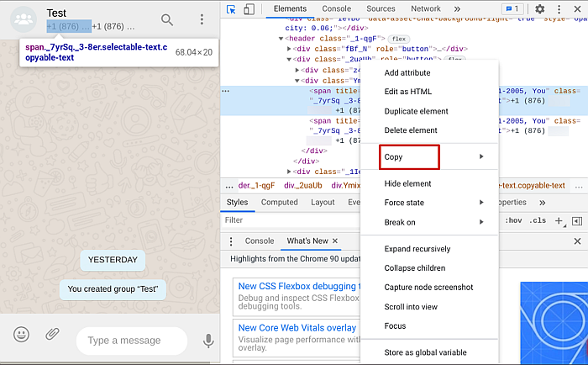Switch to the Elements tab
588x365 pixels.
click(290, 8)
